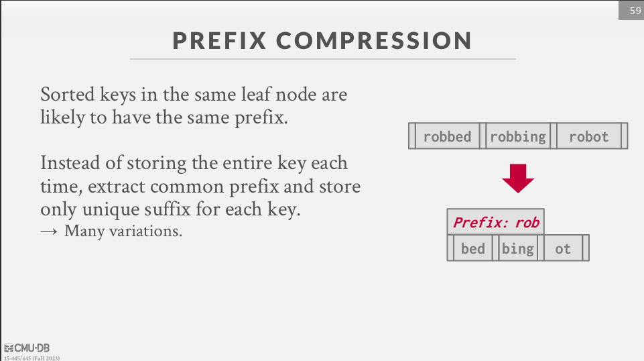
Task: Click the 'robot' key cell
Action: coord(588,136)
